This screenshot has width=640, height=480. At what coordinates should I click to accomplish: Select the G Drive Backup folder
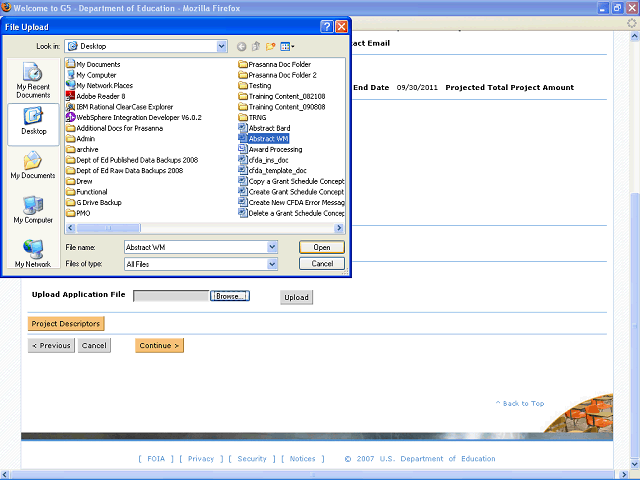[94, 202]
